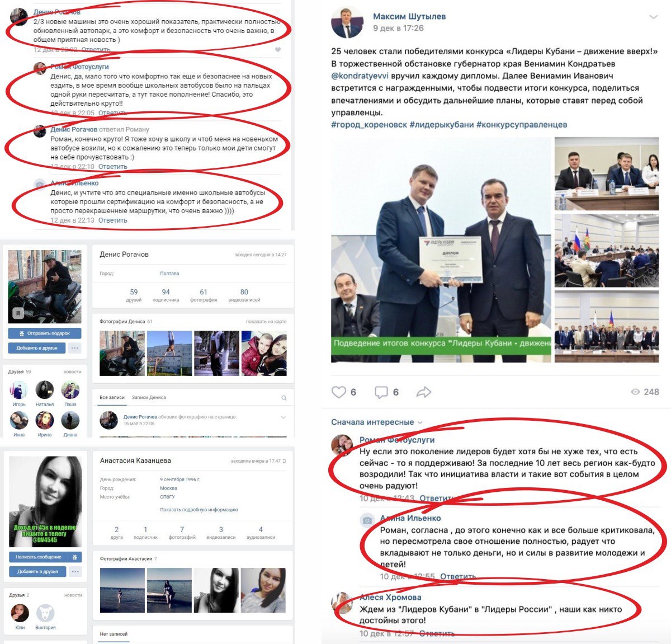Open gift icon next to Написать сообщение

tap(75, 557)
